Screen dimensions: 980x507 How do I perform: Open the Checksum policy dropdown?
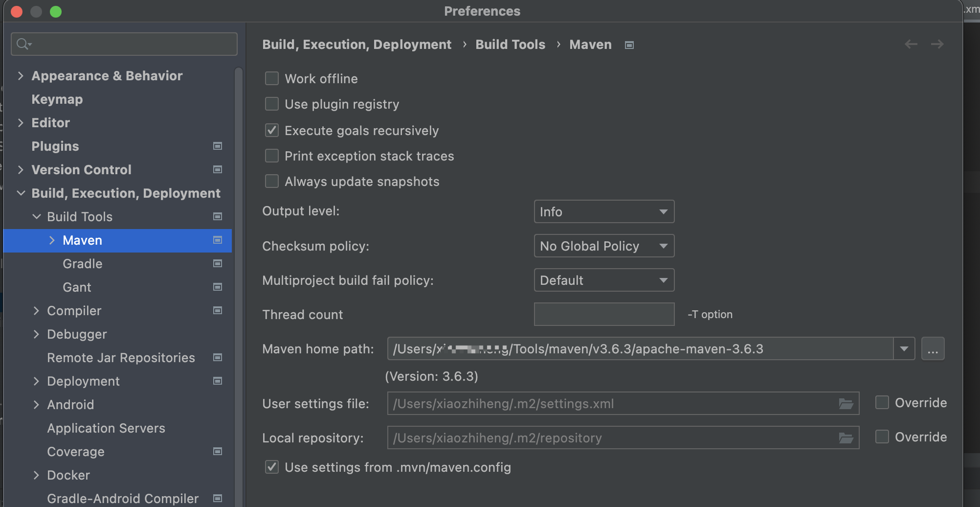tap(604, 246)
